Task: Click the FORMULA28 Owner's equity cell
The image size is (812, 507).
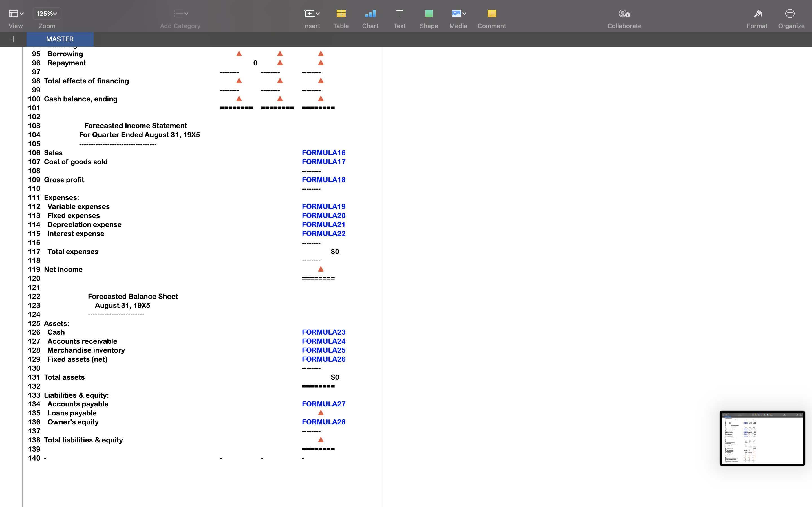Action: (323, 422)
